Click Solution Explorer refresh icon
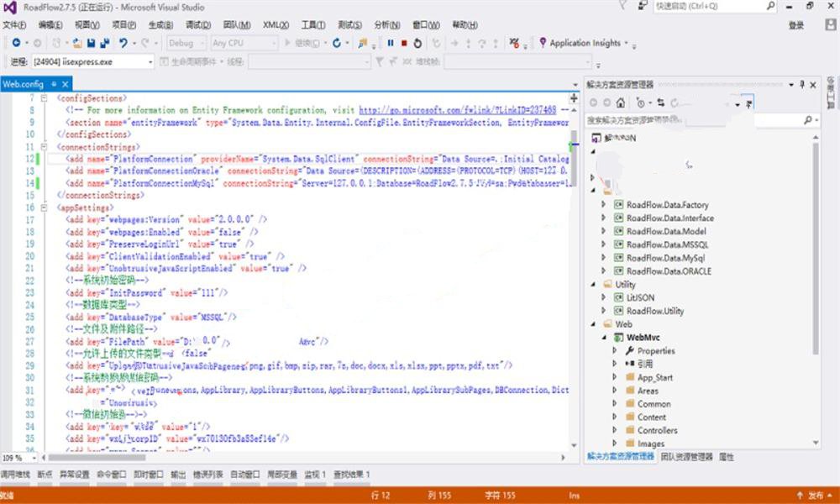This screenshot has width=840, height=504. (x=674, y=102)
